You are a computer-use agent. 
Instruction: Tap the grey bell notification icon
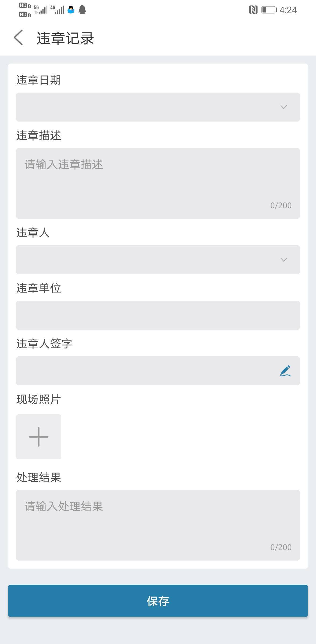82,10
